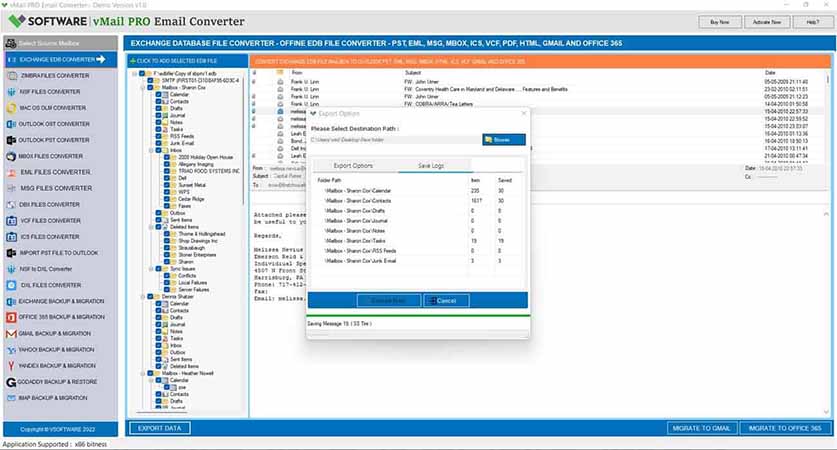Select the 'FW: Coventry Health Care' email row

tap(539, 89)
